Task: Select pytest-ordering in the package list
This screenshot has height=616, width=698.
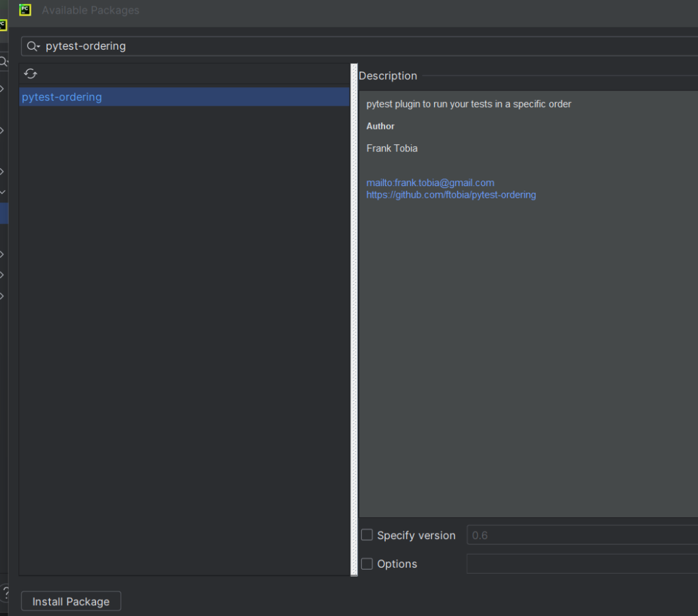Action: [184, 97]
